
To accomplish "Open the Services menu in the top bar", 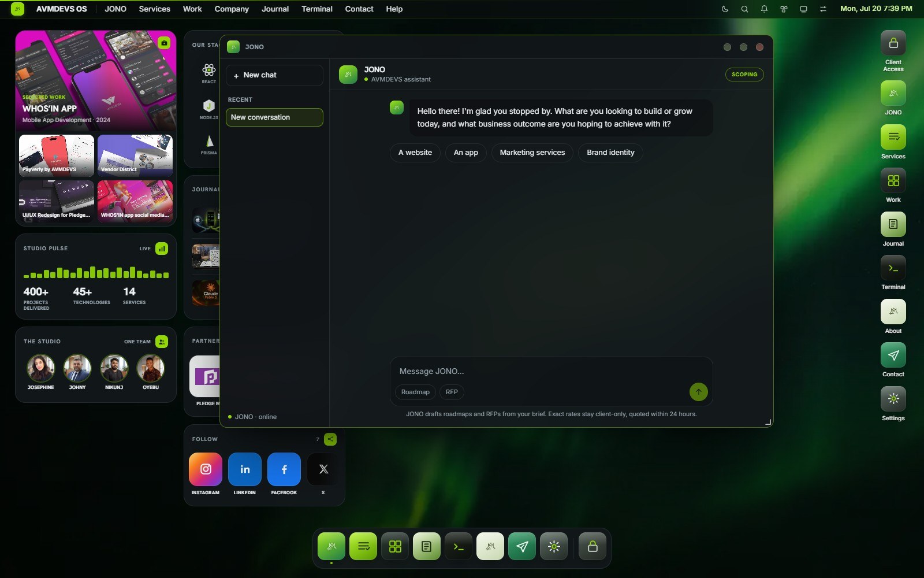I will (154, 9).
